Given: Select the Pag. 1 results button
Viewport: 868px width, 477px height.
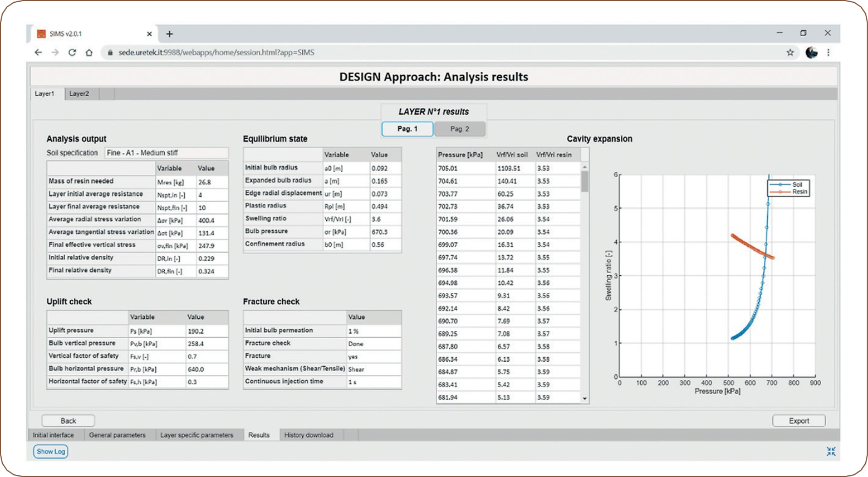Looking at the screenshot, I should [408, 129].
